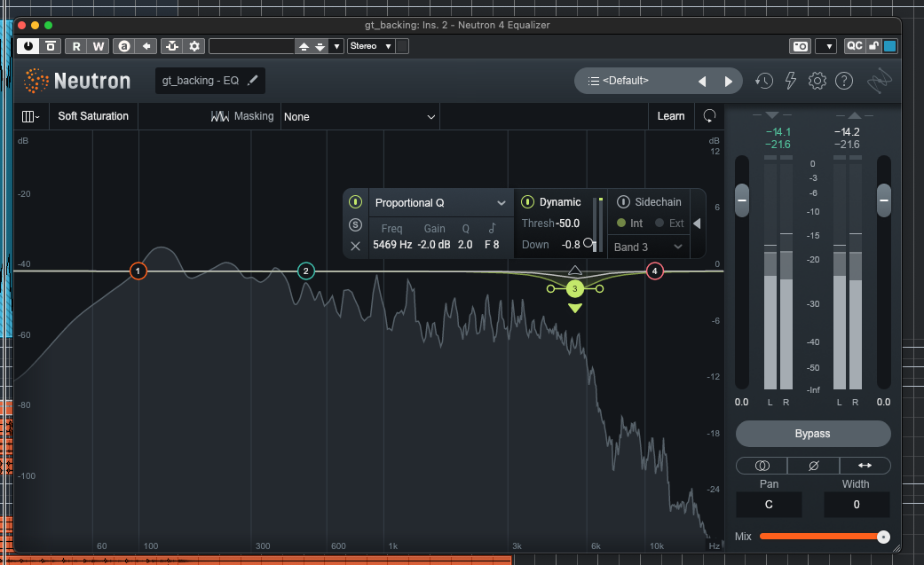This screenshot has width=924, height=565.
Task: Open the help question mark icon
Action: (x=844, y=81)
